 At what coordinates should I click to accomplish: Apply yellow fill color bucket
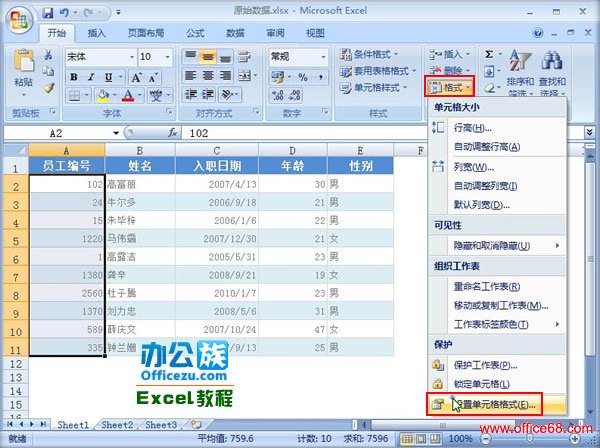(x=103, y=95)
